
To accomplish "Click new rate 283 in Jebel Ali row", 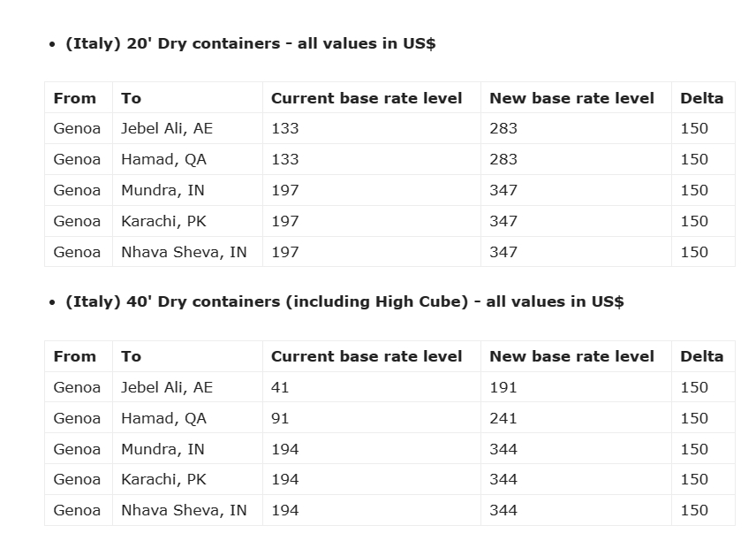I will tap(503, 128).
